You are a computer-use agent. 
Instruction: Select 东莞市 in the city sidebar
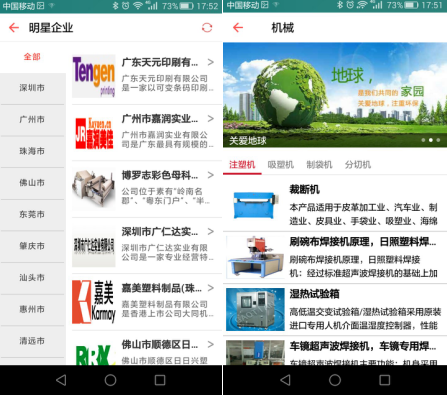(x=32, y=214)
